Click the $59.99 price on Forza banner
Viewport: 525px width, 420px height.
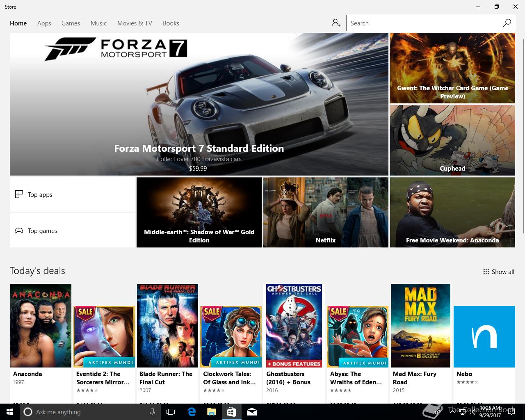coord(198,168)
